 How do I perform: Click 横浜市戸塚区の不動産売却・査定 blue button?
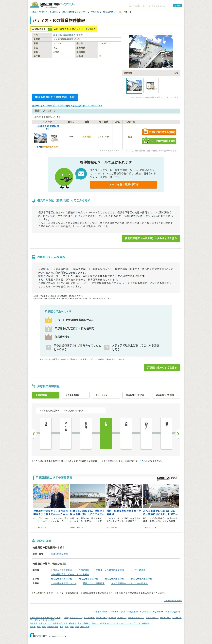[x=55, y=97]
